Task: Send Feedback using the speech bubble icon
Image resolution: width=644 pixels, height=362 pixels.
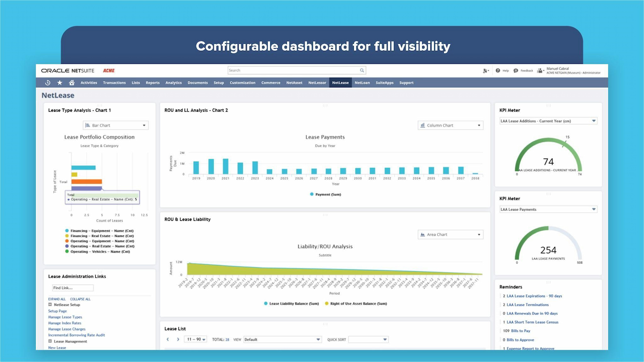Action: [x=516, y=70]
